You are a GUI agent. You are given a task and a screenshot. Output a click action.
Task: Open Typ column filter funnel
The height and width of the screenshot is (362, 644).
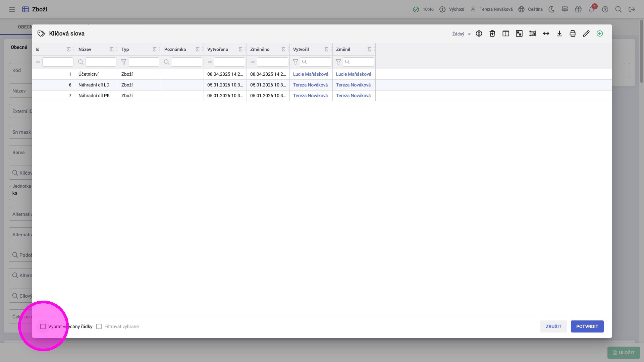pos(124,62)
